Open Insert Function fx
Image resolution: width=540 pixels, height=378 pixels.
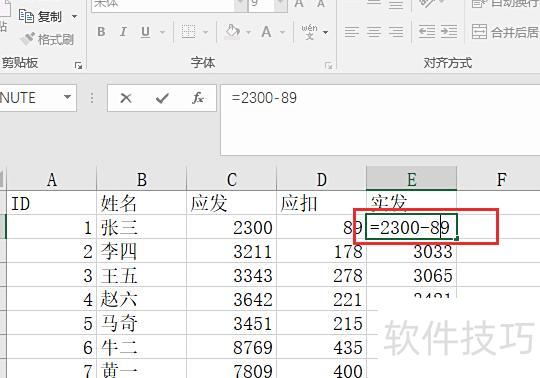tap(198, 98)
